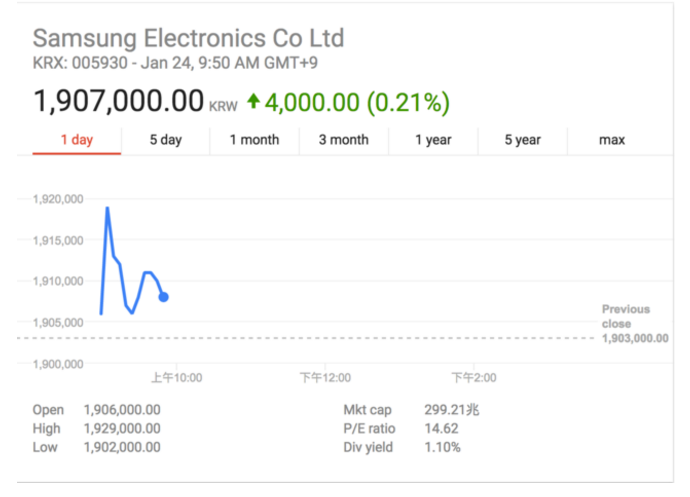
Task: Click the 1,907,000.00 price value
Action: tap(118, 101)
